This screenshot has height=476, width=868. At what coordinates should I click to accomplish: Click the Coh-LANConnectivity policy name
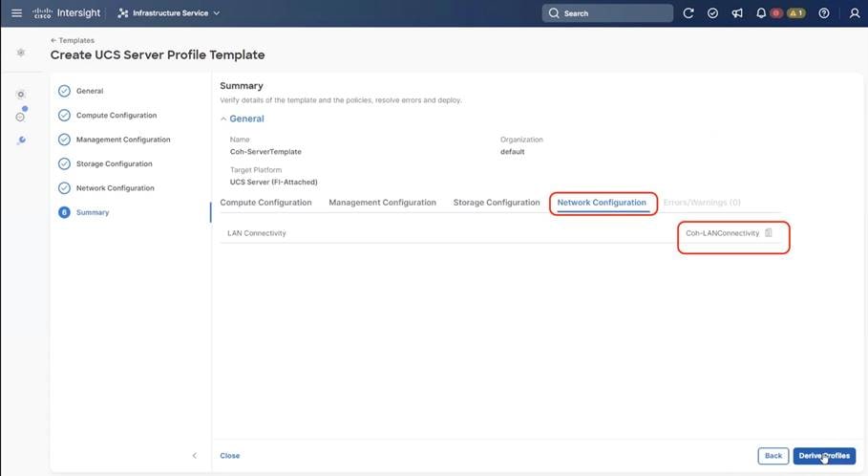click(723, 233)
